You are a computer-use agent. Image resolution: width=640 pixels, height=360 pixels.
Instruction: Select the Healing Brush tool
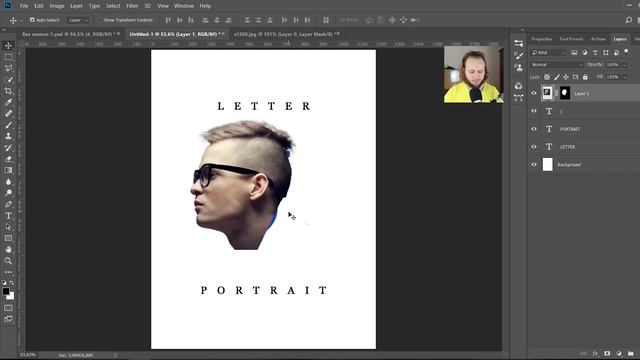(x=8, y=113)
